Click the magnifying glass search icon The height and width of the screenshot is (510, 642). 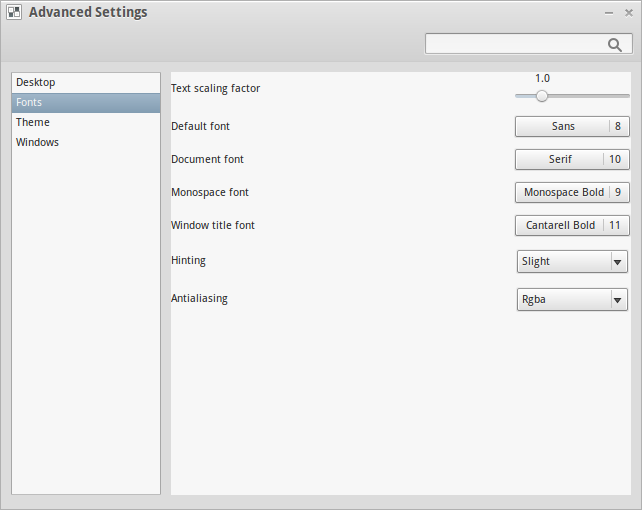click(x=615, y=44)
